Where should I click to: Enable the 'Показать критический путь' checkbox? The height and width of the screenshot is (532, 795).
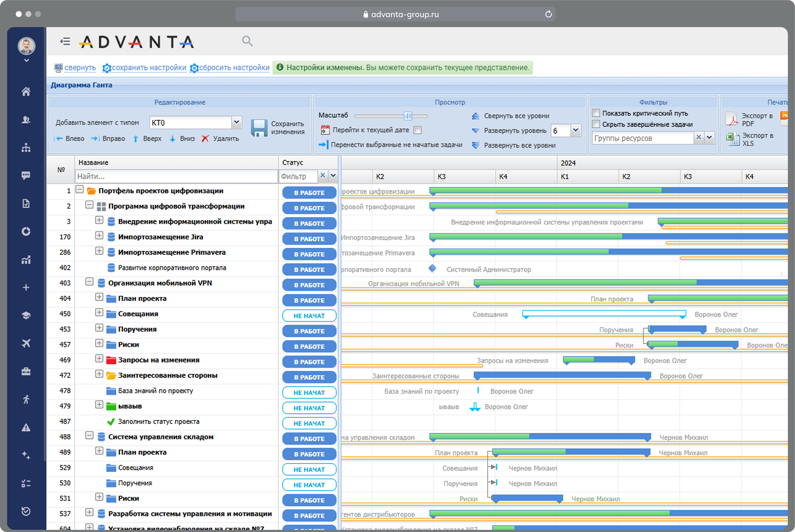click(x=596, y=113)
